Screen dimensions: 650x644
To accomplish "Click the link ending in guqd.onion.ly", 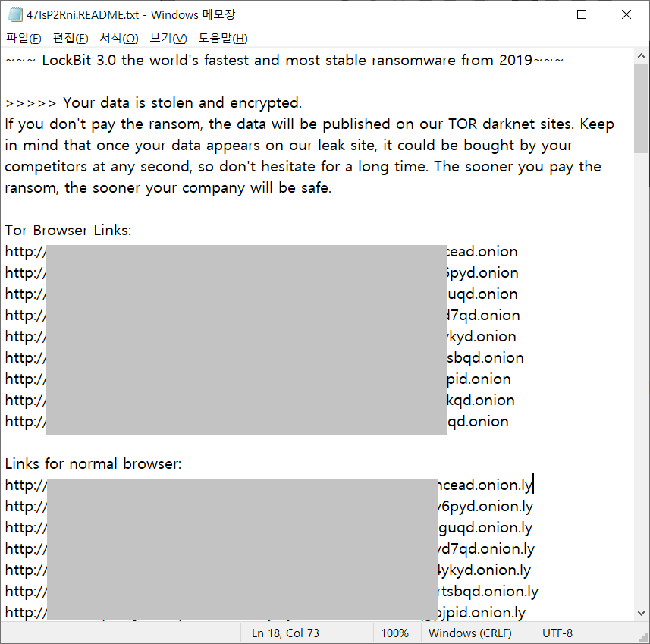I will [268, 527].
